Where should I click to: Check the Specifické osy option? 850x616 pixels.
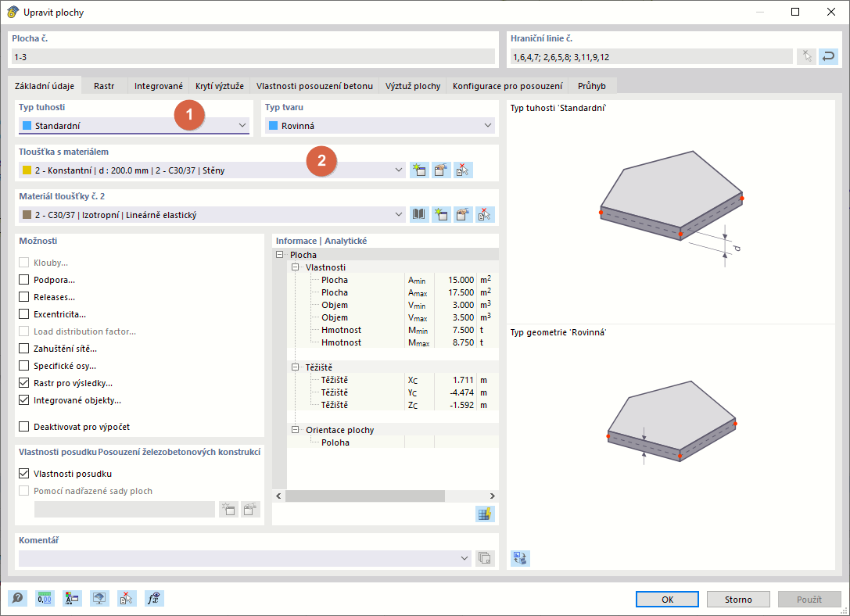point(24,366)
